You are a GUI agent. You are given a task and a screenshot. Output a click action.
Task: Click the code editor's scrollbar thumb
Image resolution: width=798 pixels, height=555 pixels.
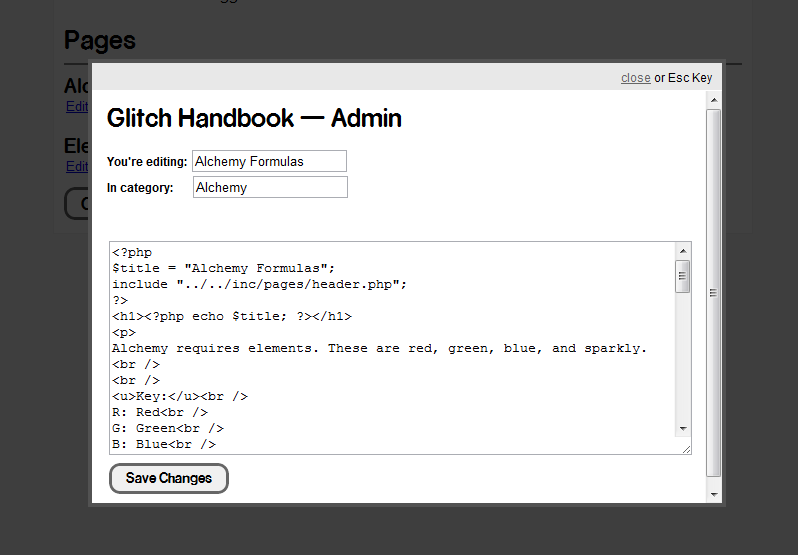click(683, 275)
